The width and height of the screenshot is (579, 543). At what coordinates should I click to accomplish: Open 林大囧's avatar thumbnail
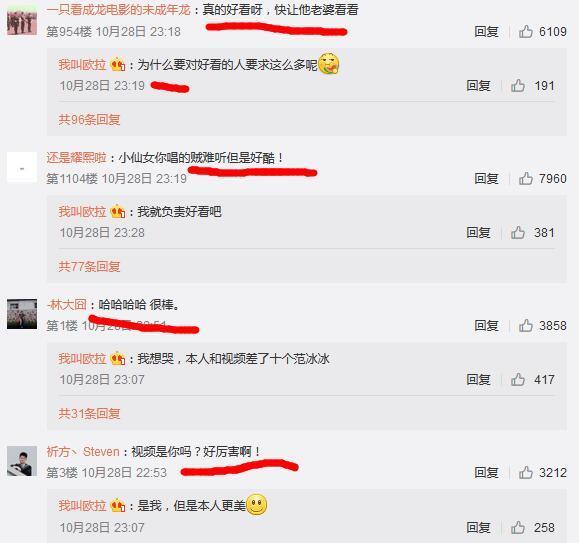point(22,314)
